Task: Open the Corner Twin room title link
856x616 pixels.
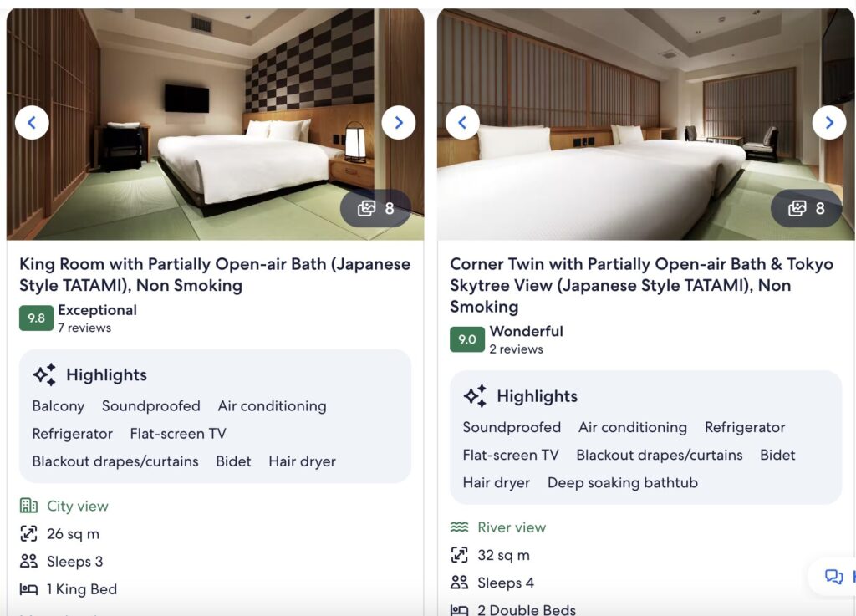Action: (641, 285)
